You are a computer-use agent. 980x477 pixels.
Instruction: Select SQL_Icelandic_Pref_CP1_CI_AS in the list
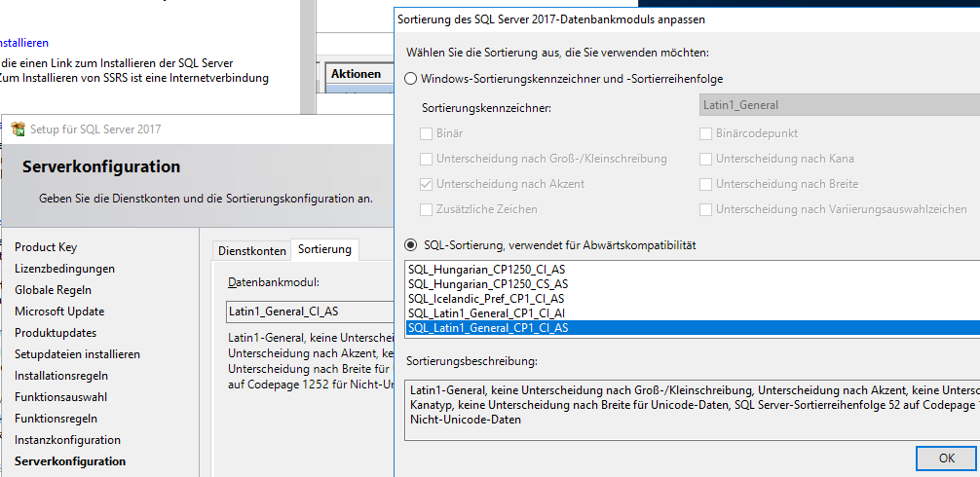693,299
